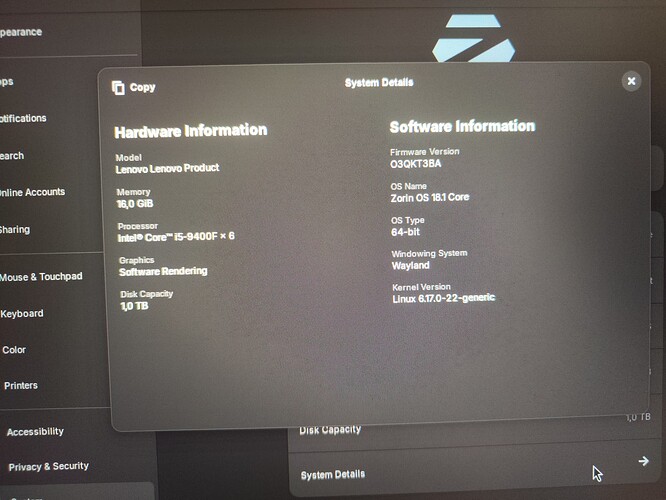666x500 pixels.
Task: Click the 'Hardware Information' heading
Action: click(x=191, y=131)
